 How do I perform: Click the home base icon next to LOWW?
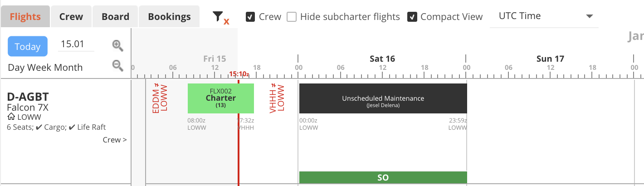[11, 117]
